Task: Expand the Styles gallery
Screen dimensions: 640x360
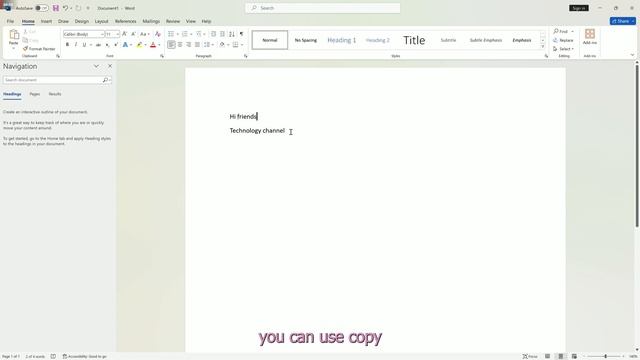Action: coord(542,47)
